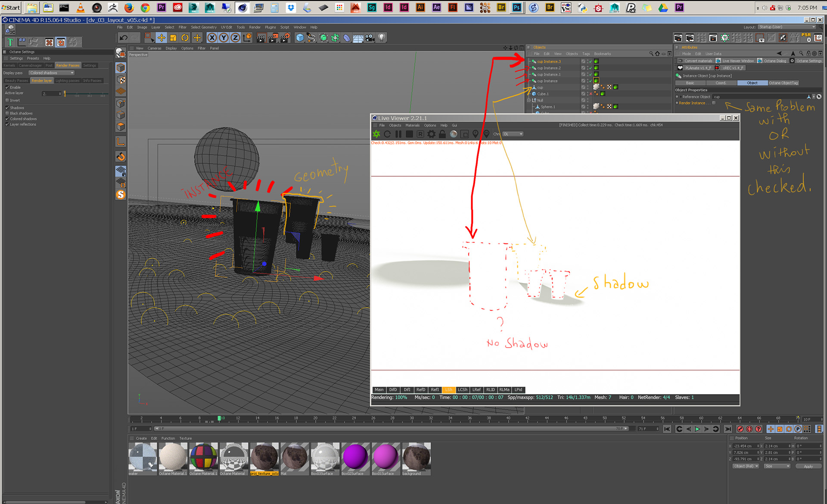Toggle the Shadows checkbox
Viewport: 827px width, 504px height.
click(7, 108)
